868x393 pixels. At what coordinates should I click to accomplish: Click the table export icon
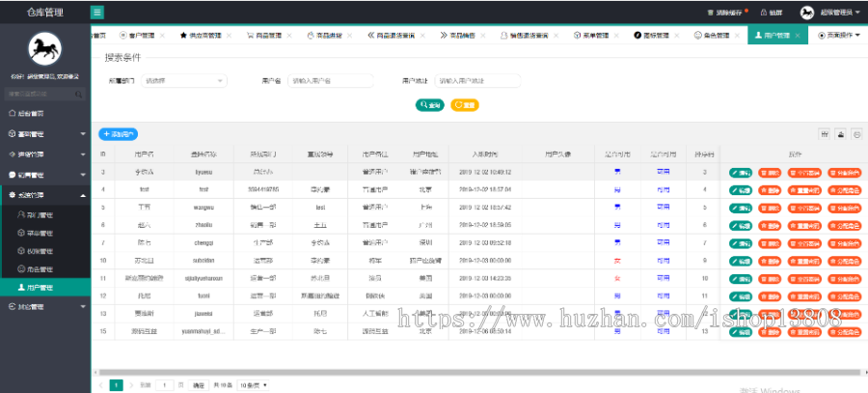tap(841, 133)
